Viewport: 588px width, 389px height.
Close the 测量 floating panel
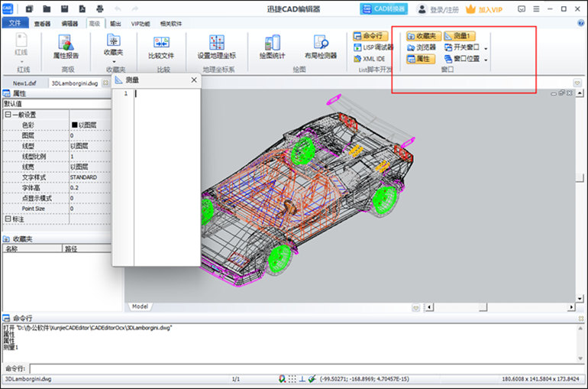click(x=194, y=80)
